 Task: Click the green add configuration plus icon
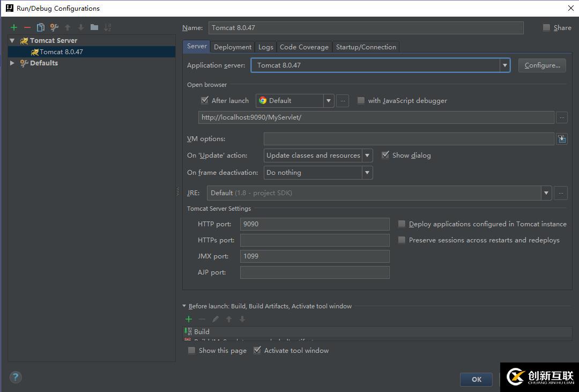coord(14,27)
